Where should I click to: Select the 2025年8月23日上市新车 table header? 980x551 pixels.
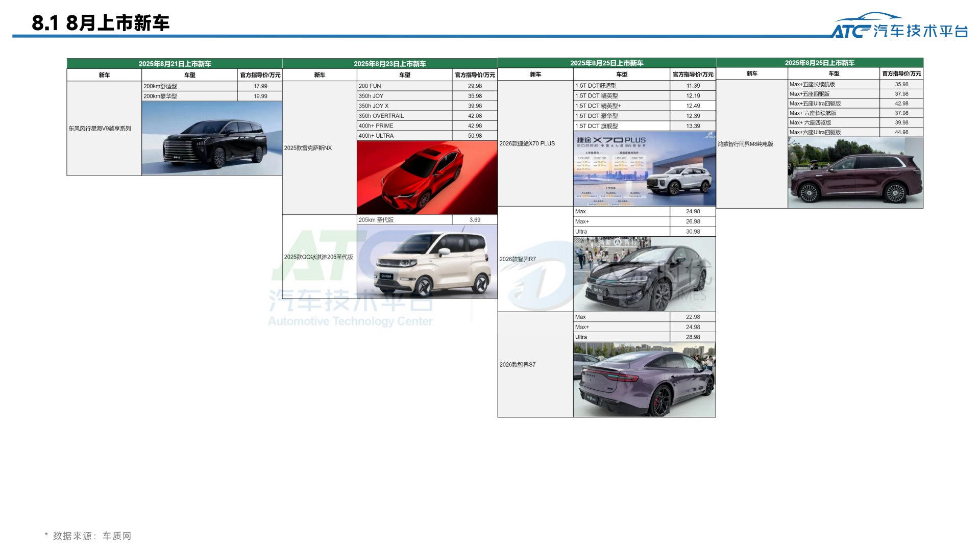pyautogui.click(x=390, y=64)
